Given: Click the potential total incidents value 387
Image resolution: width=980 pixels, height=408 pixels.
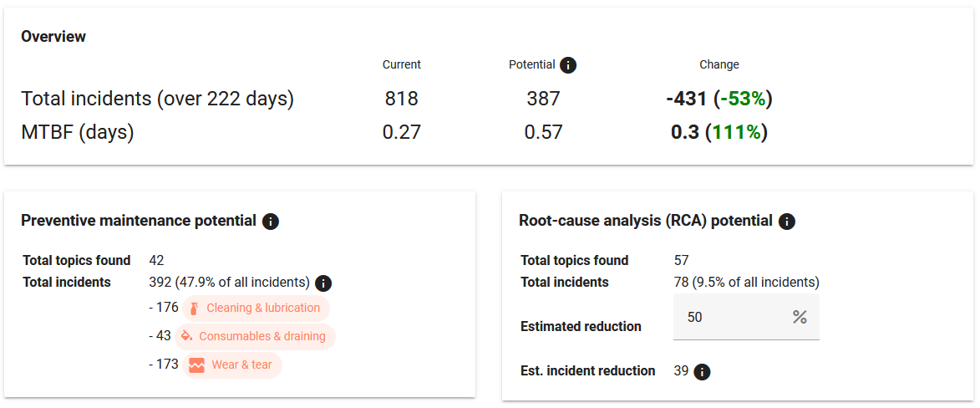Looking at the screenshot, I should pyautogui.click(x=543, y=99).
